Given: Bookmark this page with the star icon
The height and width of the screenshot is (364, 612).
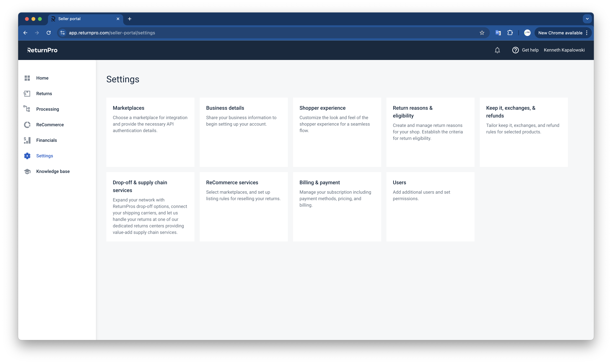Looking at the screenshot, I should pos(482,33).
